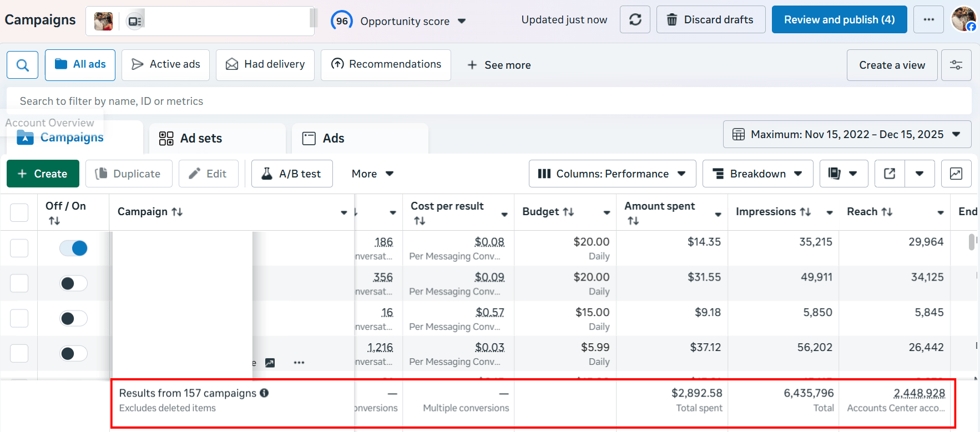Select the Had delivery filter tab
This screenshot has height=432, width=980.
pos(265,65)
